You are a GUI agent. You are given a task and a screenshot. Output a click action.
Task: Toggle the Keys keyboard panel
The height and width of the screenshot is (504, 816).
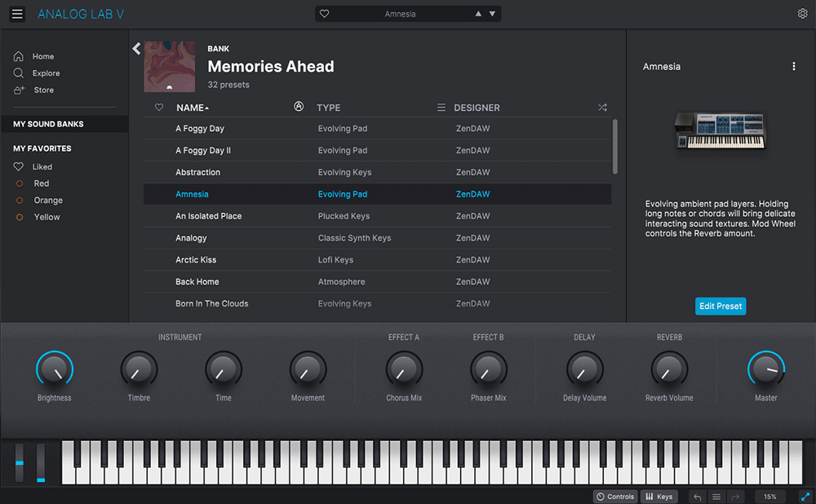click(659, 497)
